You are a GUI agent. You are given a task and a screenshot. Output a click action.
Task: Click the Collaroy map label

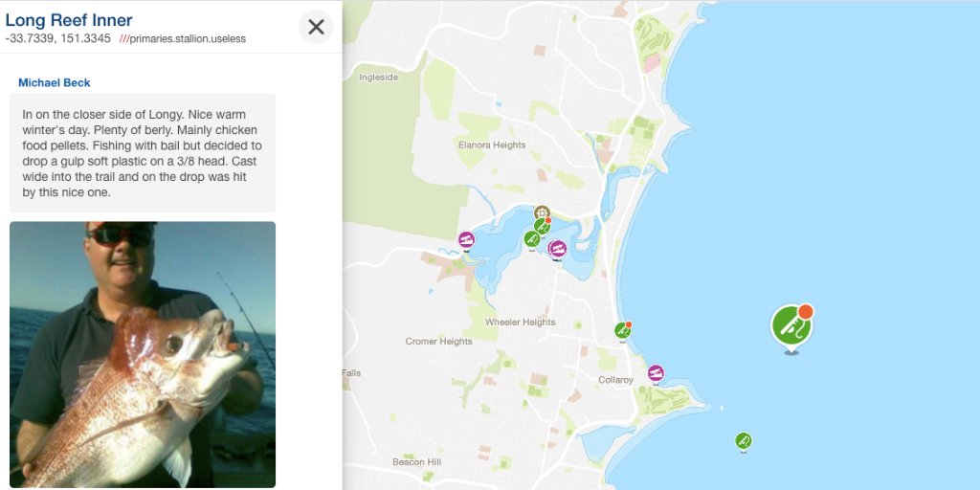(615, 380)
